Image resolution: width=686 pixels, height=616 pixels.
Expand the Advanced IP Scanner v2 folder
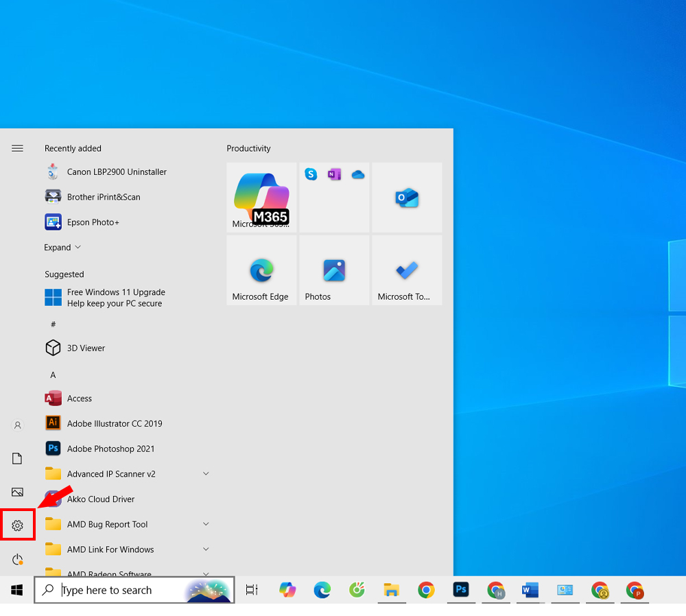206,474
